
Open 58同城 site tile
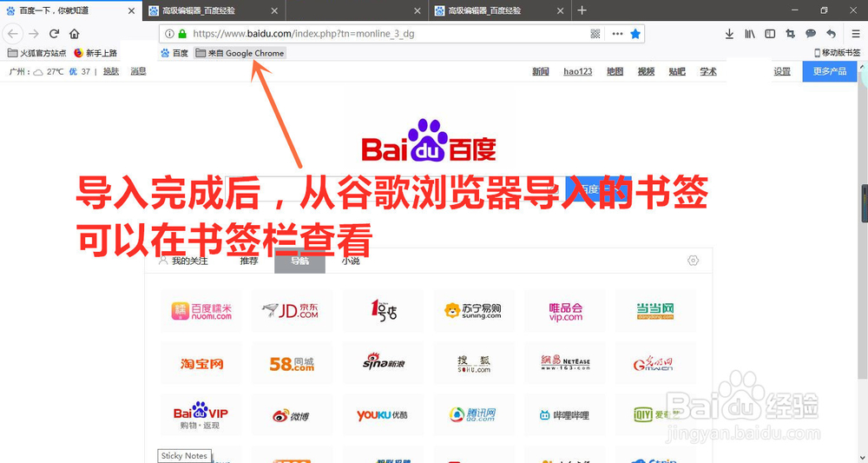pos(293,363)
